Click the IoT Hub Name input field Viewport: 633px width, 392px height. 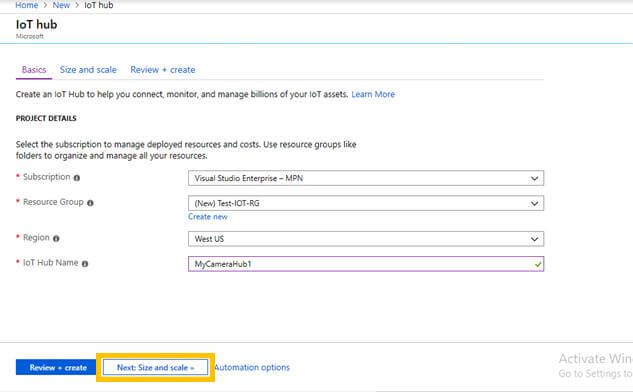click(x=366, y=264)
